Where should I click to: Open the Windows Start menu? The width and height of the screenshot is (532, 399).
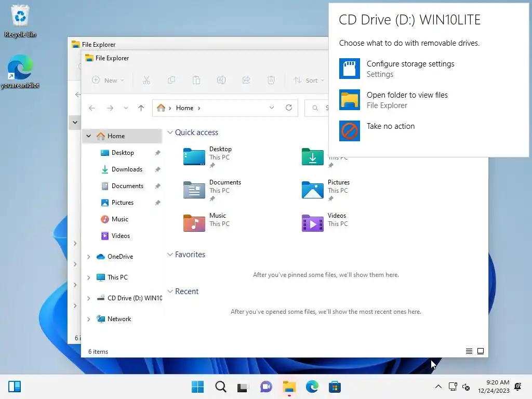(x=197, y=387)
